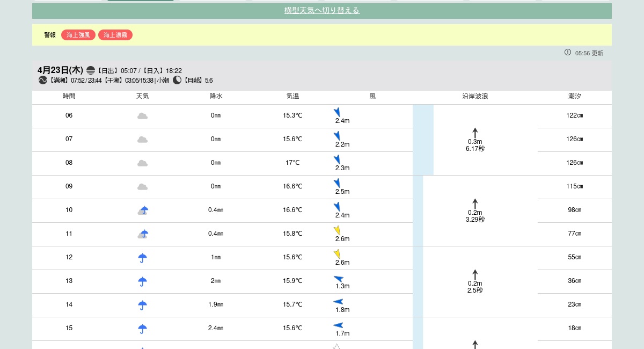The image size is (644, 349).
Task: Click the cloud-rain icon for 10 o'clock
Action: [143, 210]
